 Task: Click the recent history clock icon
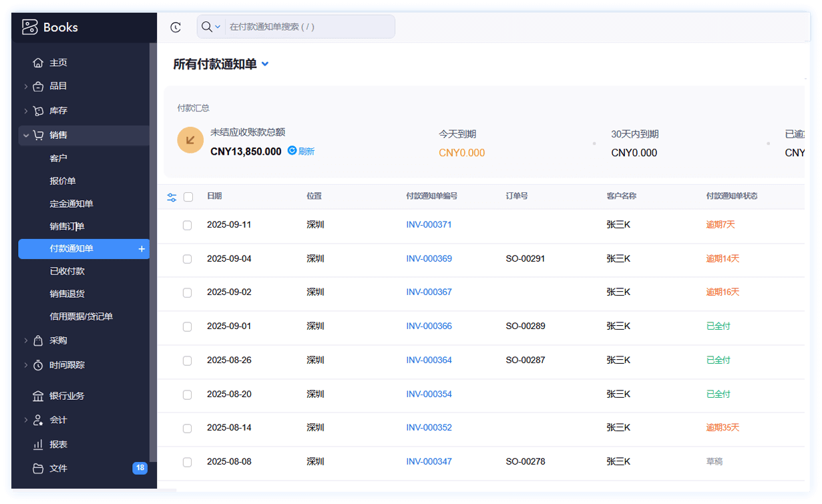(x=176, y=27)
